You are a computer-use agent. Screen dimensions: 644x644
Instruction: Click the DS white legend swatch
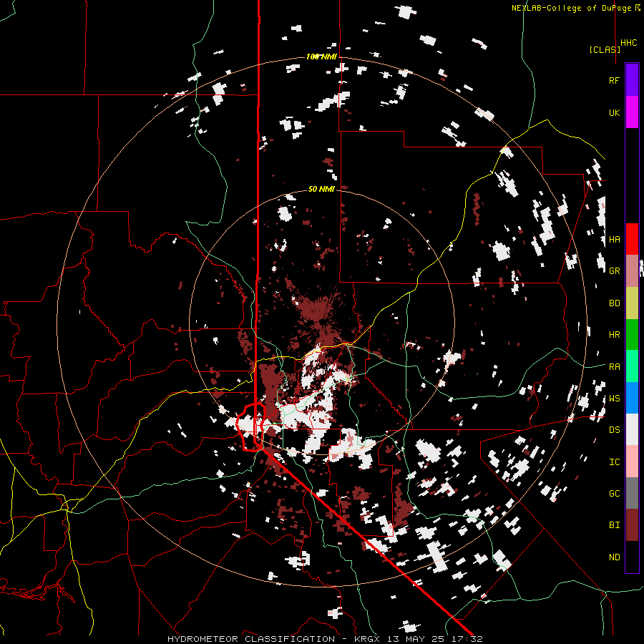tap(632, 429)
